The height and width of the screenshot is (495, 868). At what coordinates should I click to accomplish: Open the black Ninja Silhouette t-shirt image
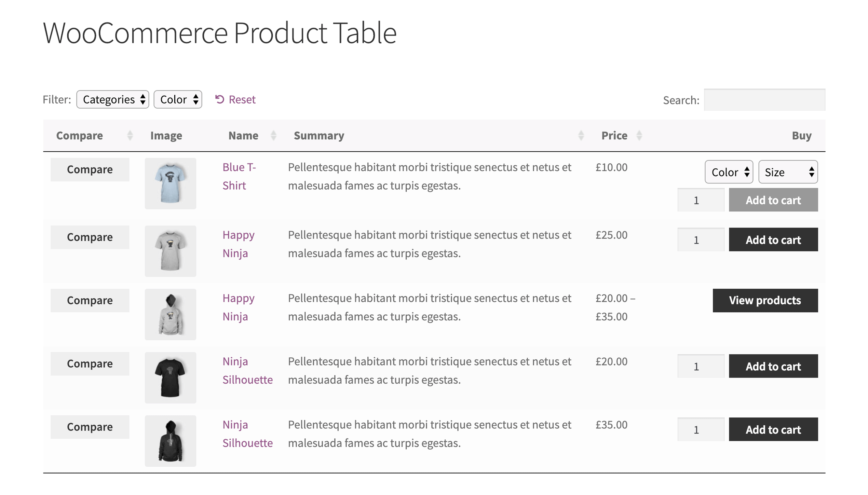[170, 377]
